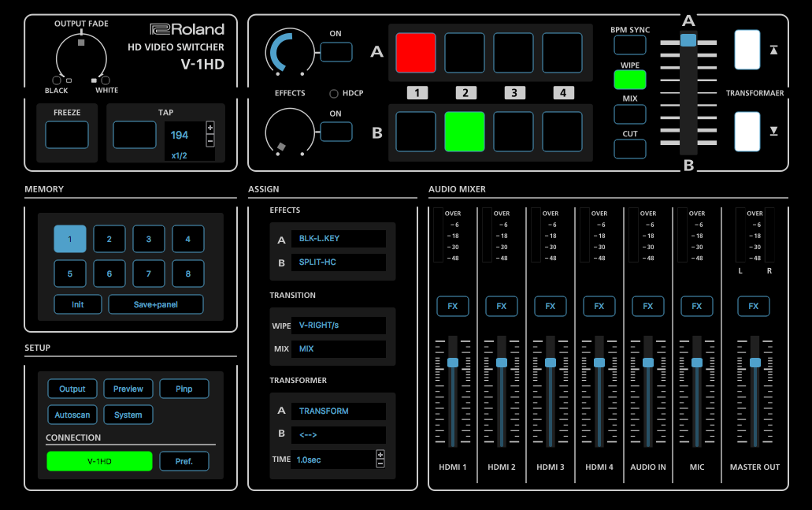Recall memory 2
812x510 pixels.
109,239
